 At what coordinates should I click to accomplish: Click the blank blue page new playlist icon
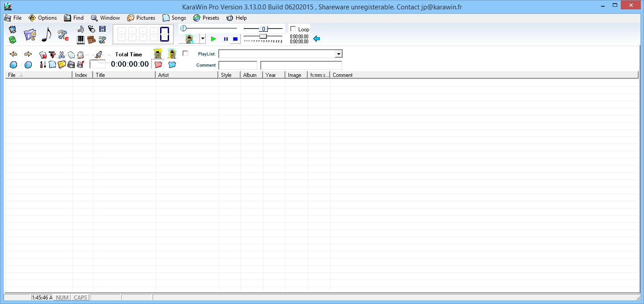[52, 65]
